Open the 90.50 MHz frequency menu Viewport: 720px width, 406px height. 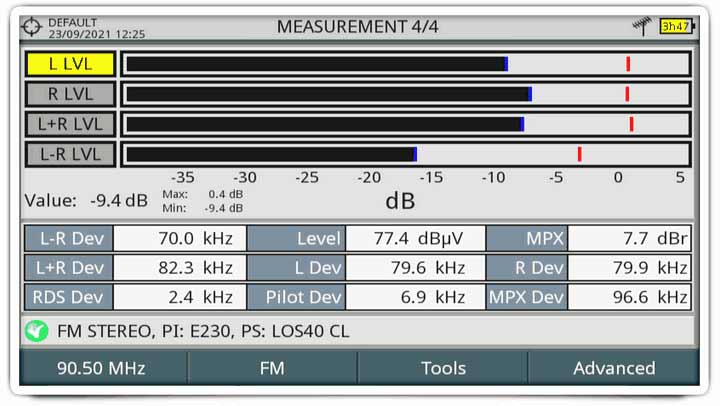101,368
